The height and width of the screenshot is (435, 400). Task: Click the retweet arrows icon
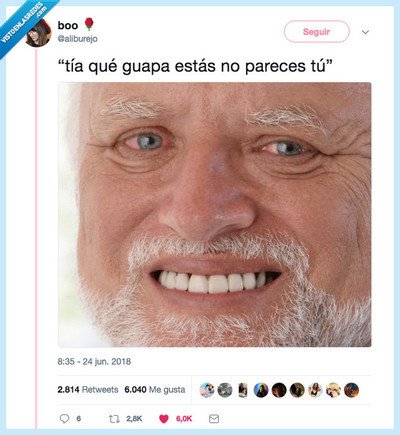pyautogui.click(x=114, y=419)
